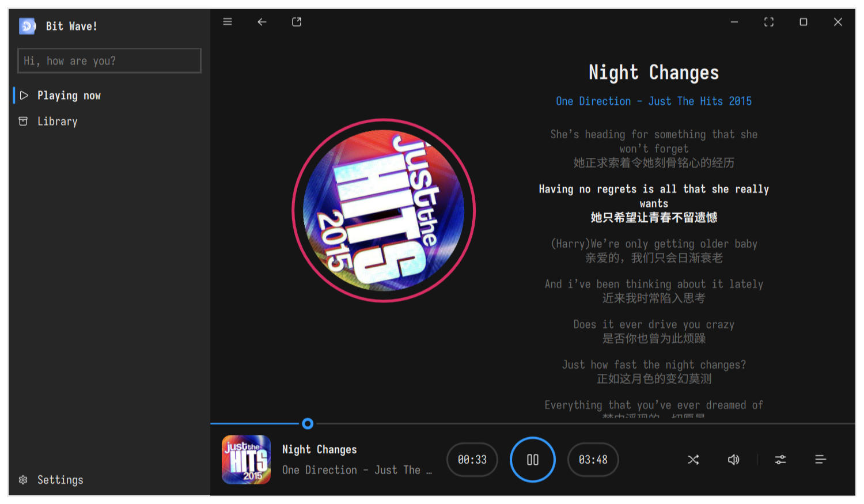Viewport: 864px width, 504px height.
Task: Click the Playing now play icon
Action: click(x=24, y=96)
